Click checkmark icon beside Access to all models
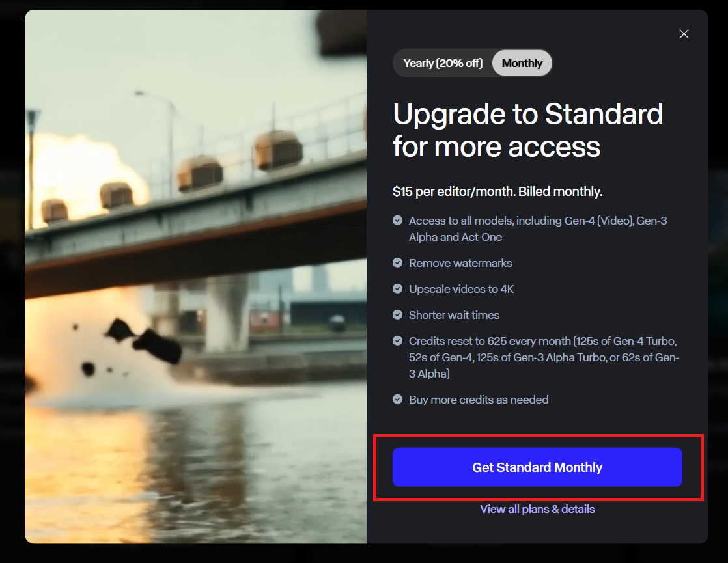The image size is (728, 563). (x=397, y=220)
